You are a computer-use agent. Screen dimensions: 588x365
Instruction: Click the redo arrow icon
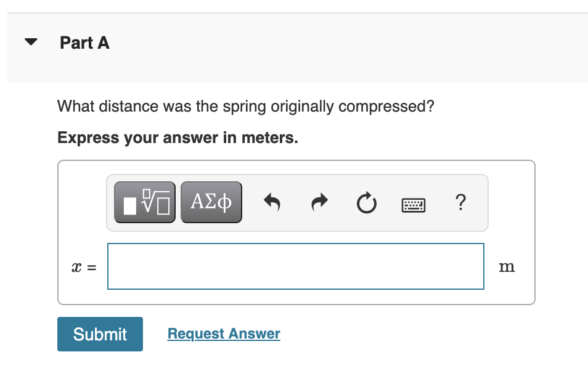pyautogui.click(x=319, y=202)
